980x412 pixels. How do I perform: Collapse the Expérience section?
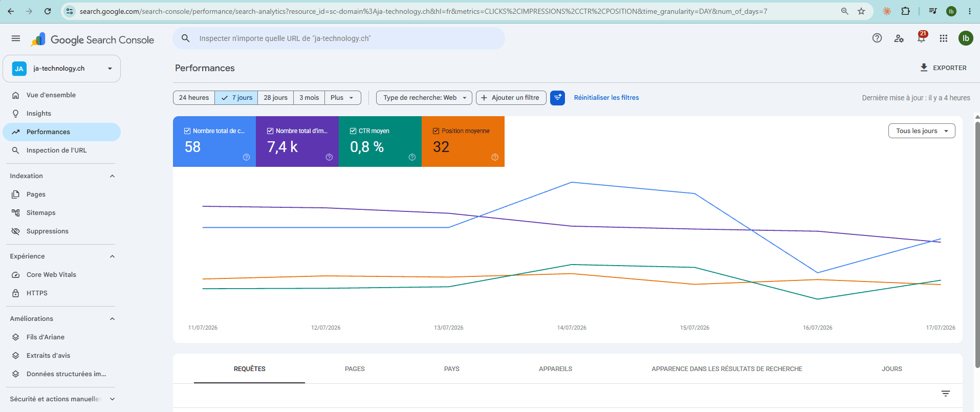[x=112, y=256]
